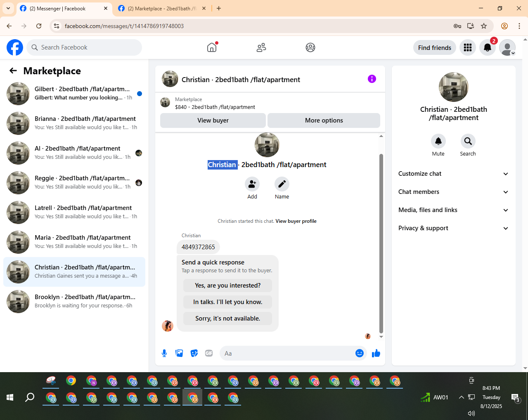Go to Home feed icon

[x=212, y=47]
